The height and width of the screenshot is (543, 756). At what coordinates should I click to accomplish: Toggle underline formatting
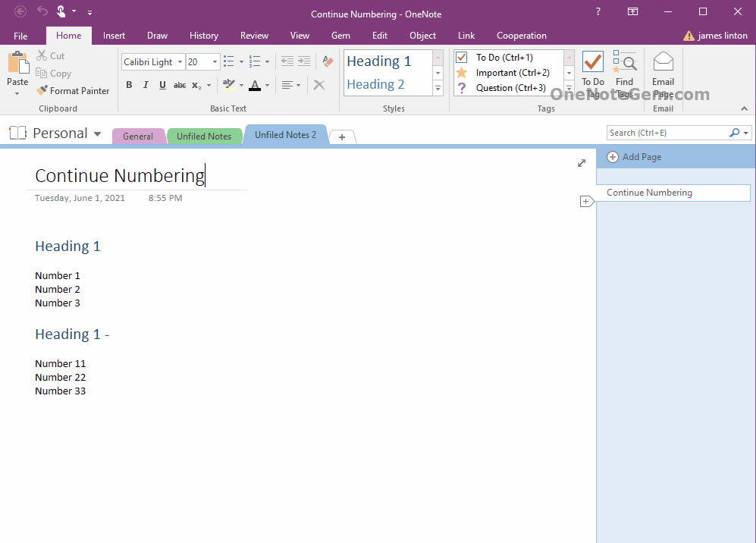162,85
